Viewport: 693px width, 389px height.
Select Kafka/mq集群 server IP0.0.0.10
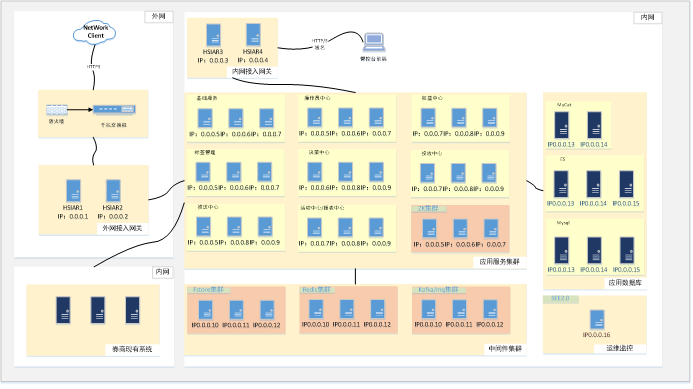click(429, 309)
